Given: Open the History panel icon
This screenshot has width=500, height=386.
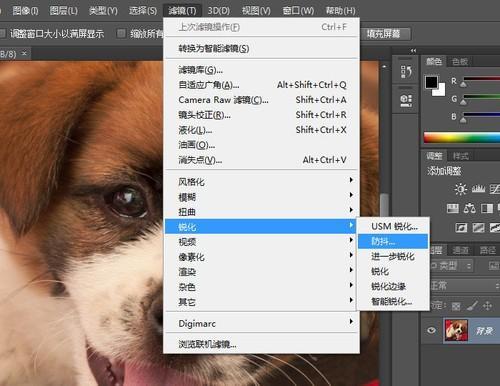Looking at the screenshot, I should (406, 72).
